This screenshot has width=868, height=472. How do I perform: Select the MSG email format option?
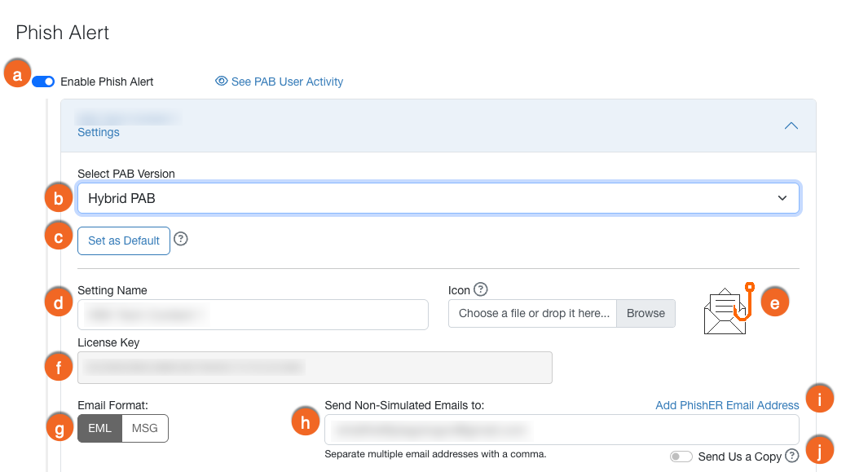point(145,429)
